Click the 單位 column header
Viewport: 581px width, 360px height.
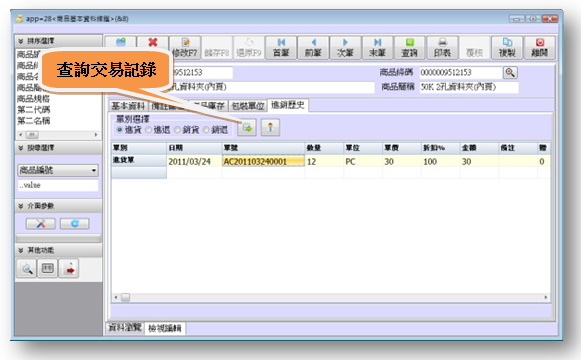pos(363,148)
